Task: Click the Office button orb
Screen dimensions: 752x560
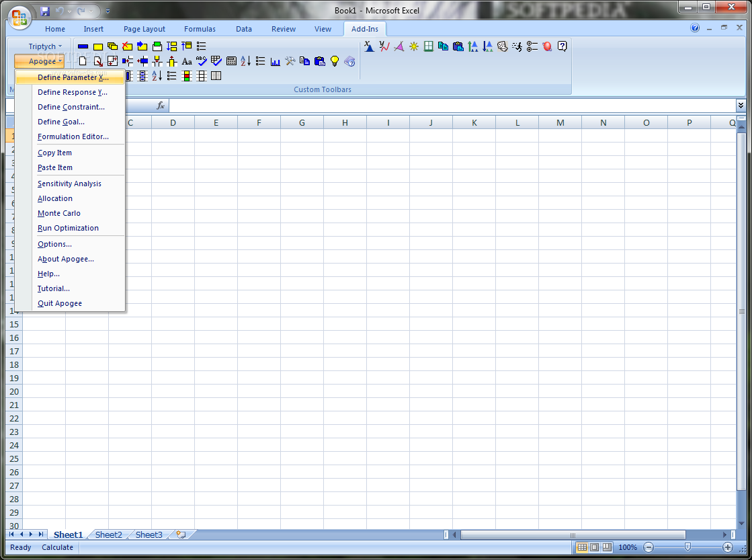Action: pyautogui.click(x=19, y=17)
